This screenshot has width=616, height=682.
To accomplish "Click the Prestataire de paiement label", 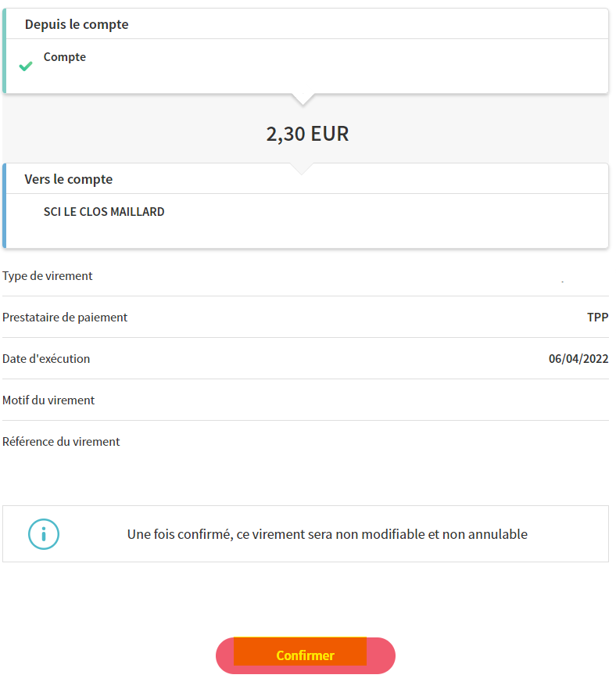I will pyautogui.click(x=65, y=318).
